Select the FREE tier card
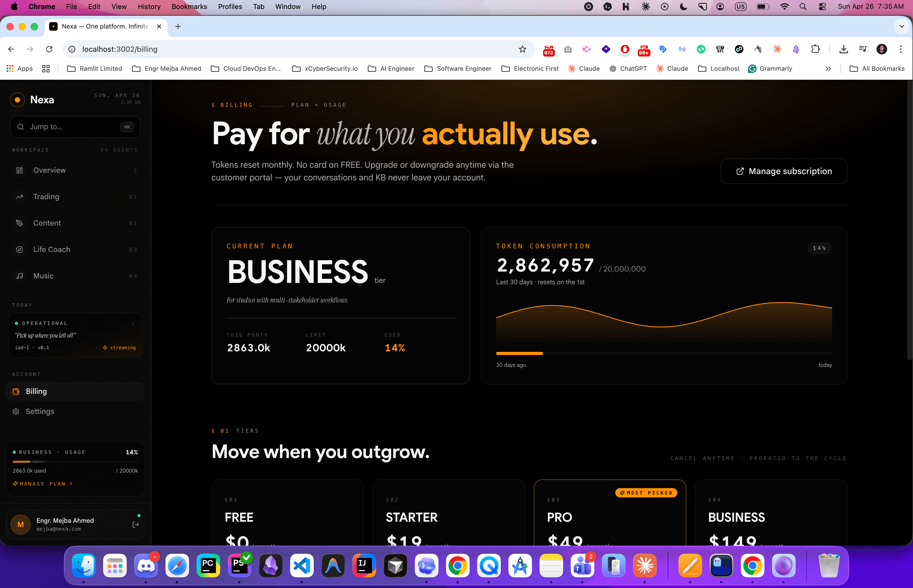913x588 pixels. [x=287, y=512]
